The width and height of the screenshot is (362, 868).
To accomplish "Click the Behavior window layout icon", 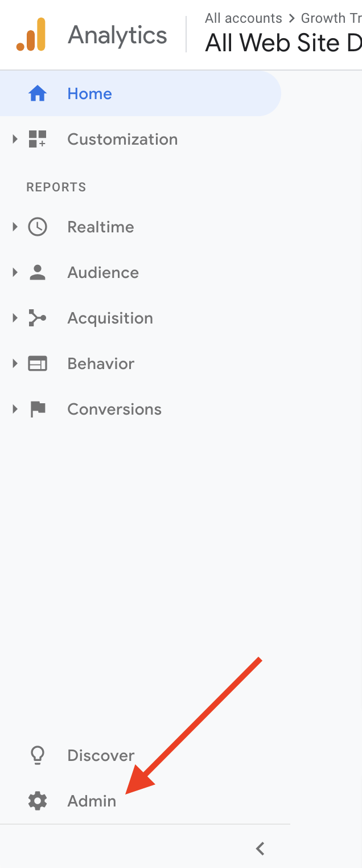I will click(38, 363).
